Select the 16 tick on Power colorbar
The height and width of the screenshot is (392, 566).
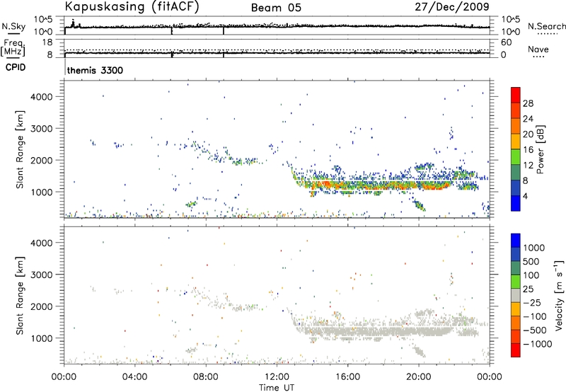tap(528, 150)
